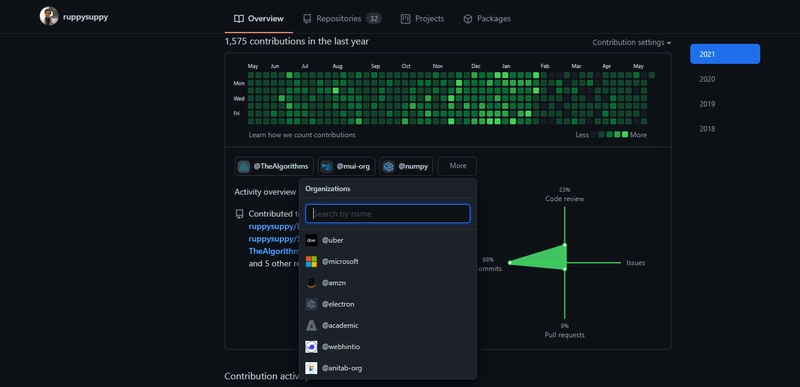Click the darkest legend square beside Less

[593, 135]
